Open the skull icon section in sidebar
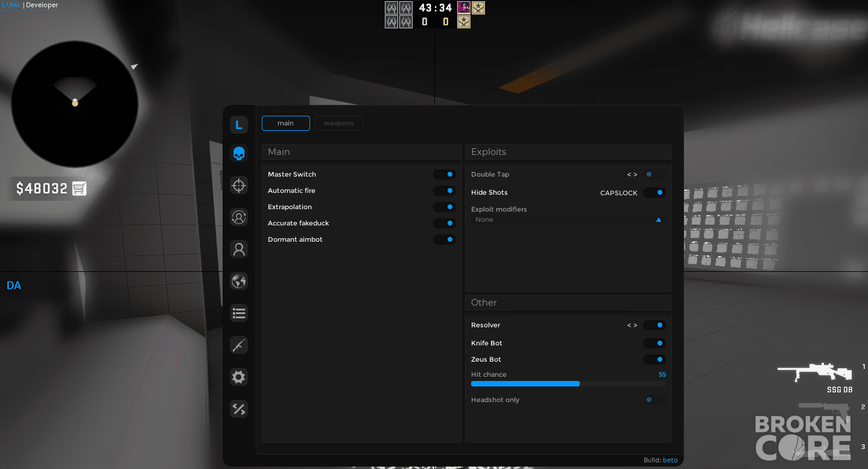 239,154
